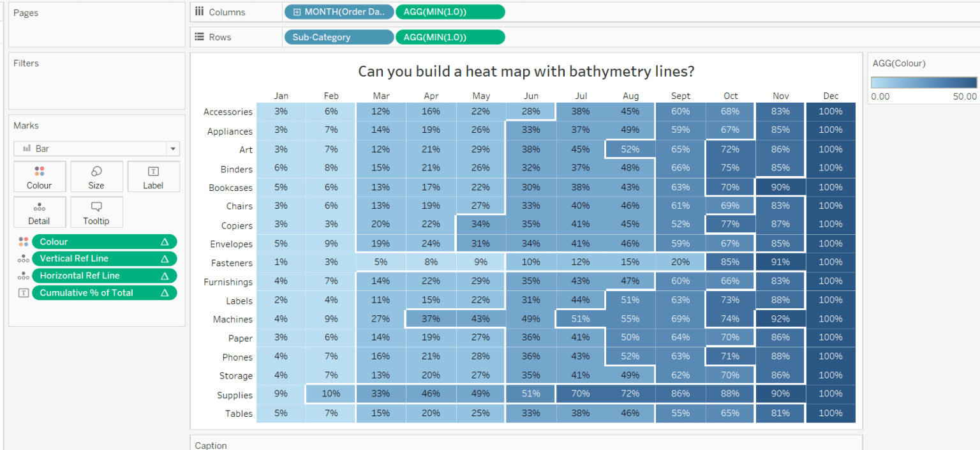This screenshot has width=980, height=450.
Task: Select the 100% cell for Tables in December
Action: (x=830, y=413)
